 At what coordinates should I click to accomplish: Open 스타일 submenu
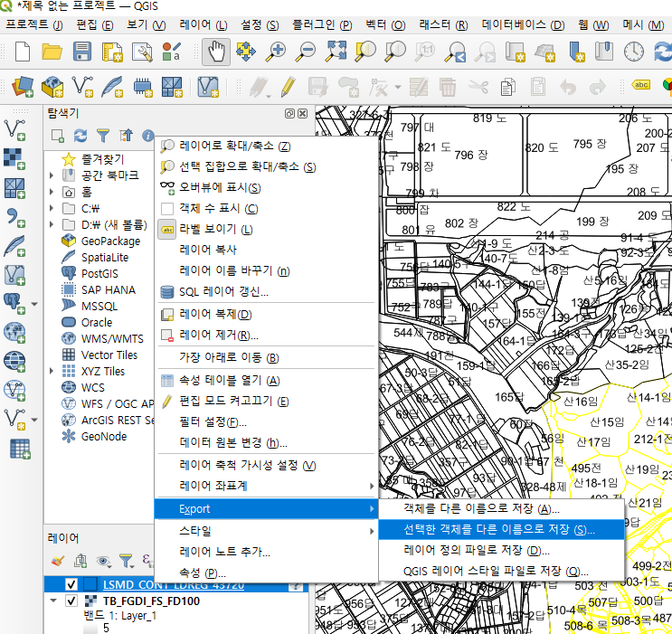[x=266, y=531]
